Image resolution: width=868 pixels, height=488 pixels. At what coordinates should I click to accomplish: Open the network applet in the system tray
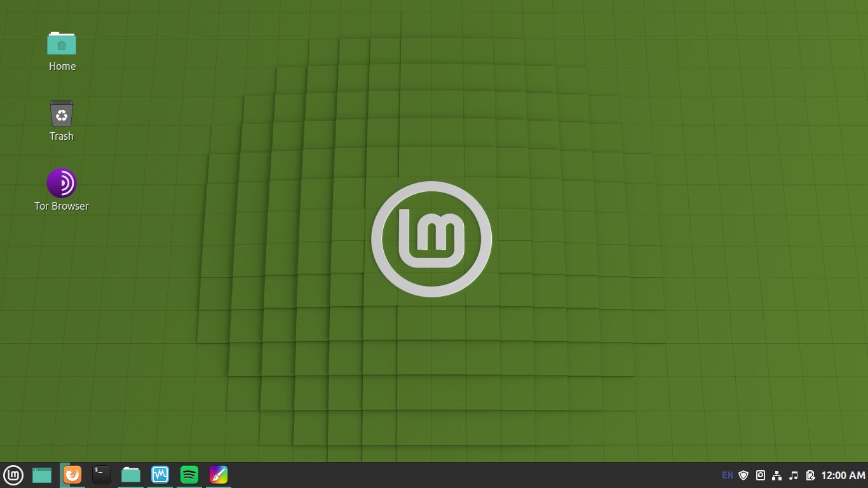pyautogui.click(x=776, y=475)
